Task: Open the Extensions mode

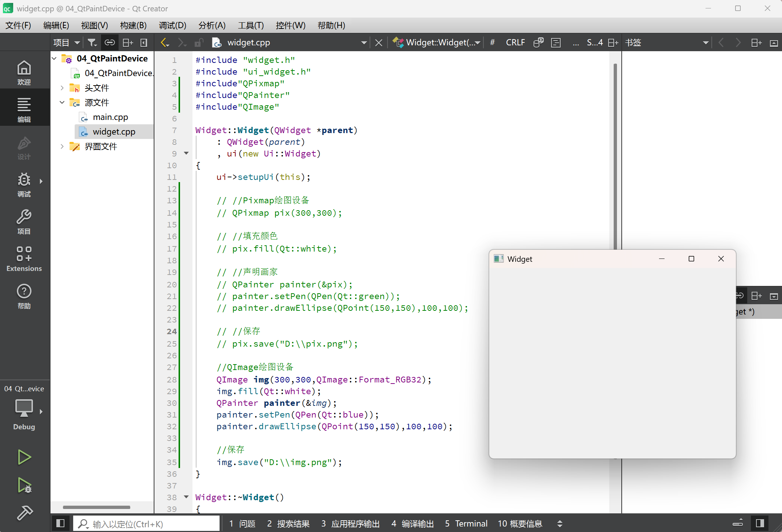Action: tap(24, 259)
